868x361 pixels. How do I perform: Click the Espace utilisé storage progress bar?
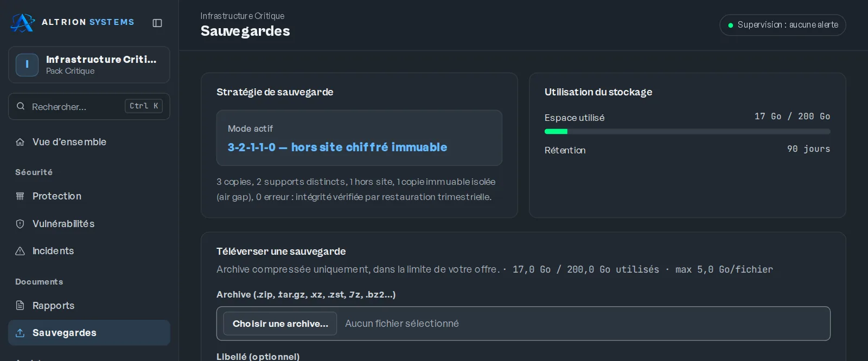(x=687, y=131)
